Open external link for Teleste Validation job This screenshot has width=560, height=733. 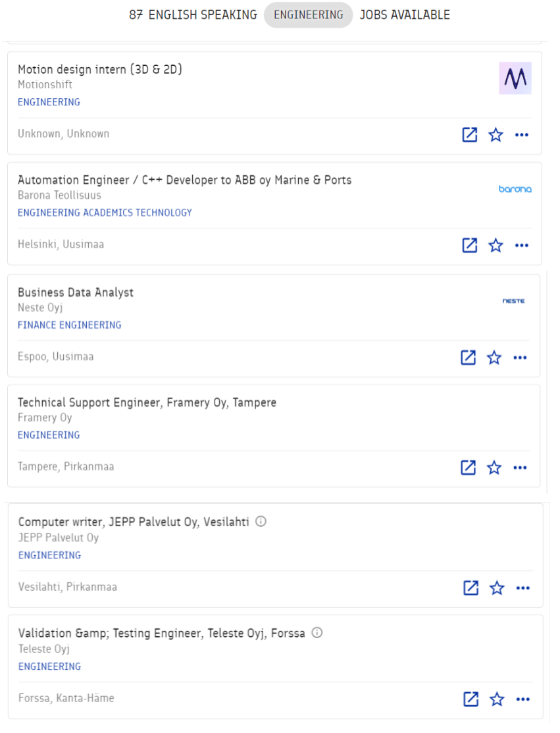pos(471,699)
